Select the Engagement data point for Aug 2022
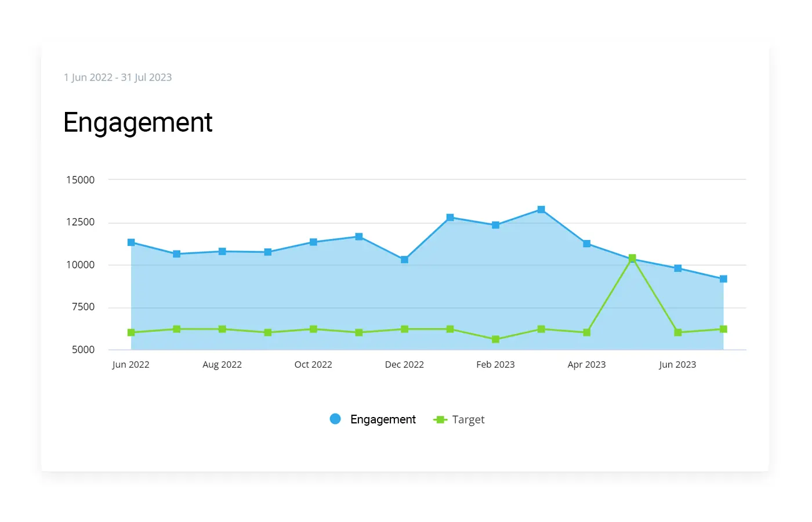The width and height of the screenshot is (812, 522). 222,252
